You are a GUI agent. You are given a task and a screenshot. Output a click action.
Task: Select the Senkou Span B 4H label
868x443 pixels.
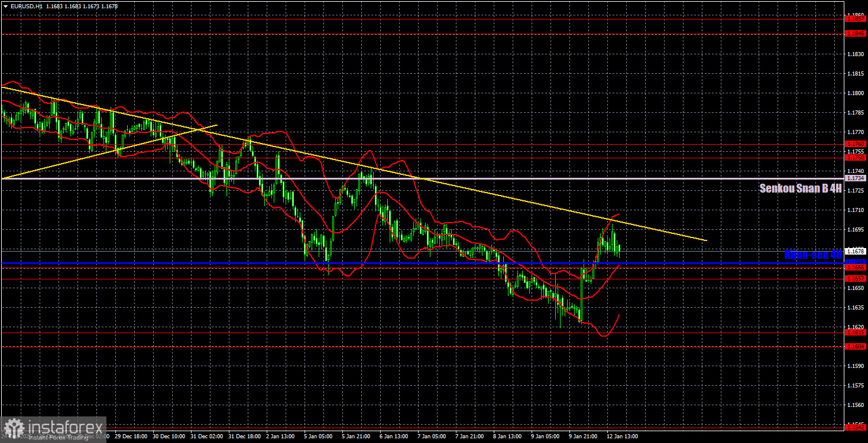pos(801,189)
